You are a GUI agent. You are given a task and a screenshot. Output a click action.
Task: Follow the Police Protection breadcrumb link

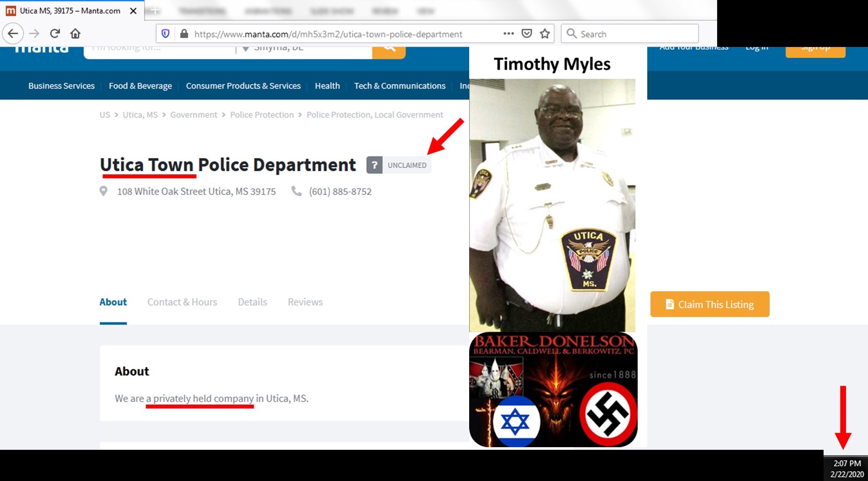tap(262, 115)
